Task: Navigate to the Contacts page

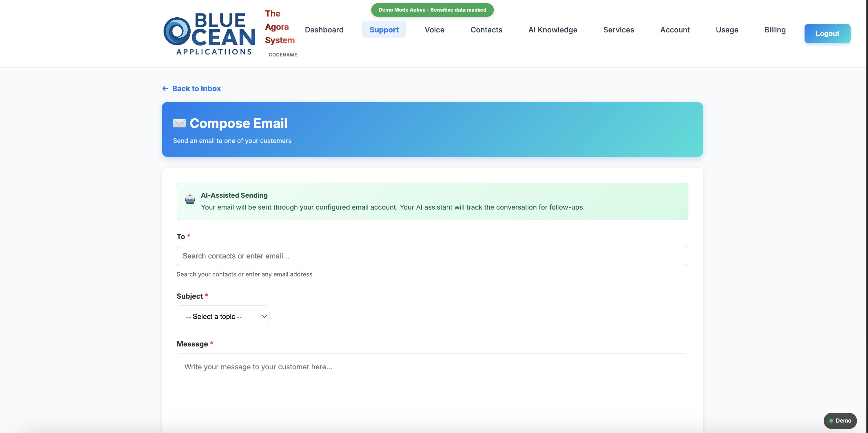Action: tap(486, 30)
